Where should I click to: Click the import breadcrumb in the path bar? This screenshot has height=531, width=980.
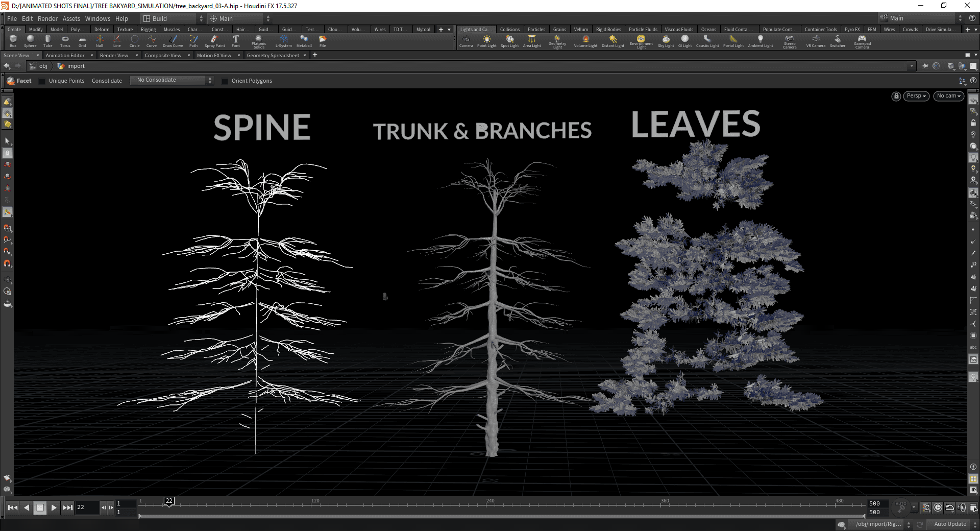click(x=76, y=66)
